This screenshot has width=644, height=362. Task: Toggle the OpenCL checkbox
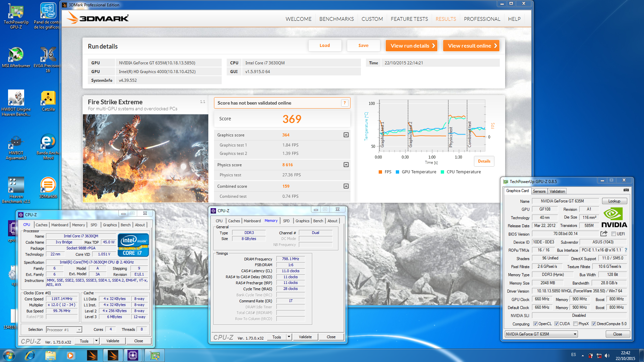point(535,324)
